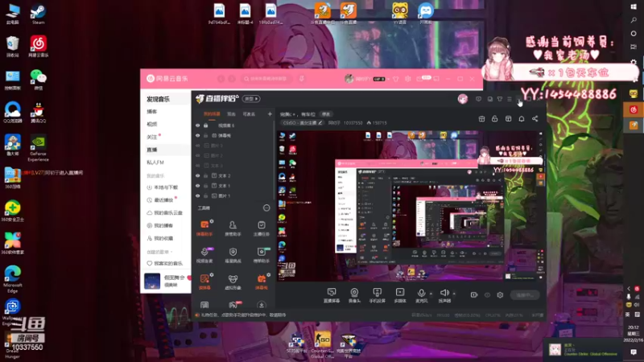
Task: Open the Windows Start button
Action: [x=634, y=6]
